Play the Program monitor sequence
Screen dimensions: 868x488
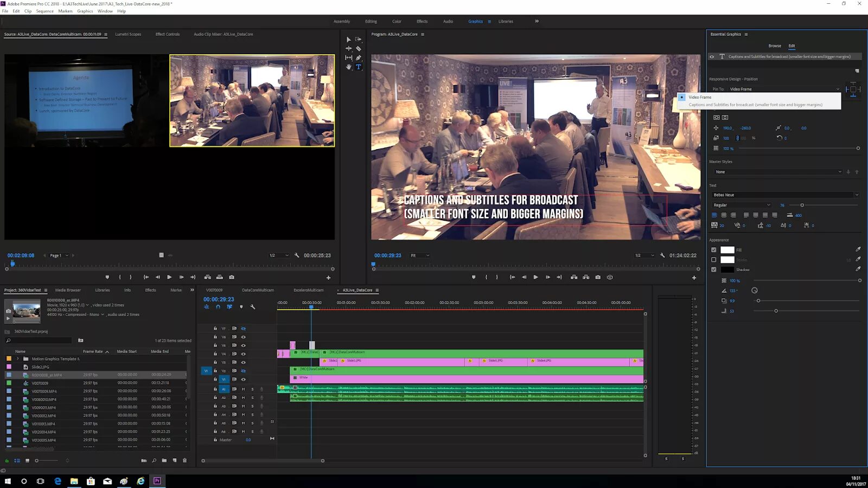535,277
